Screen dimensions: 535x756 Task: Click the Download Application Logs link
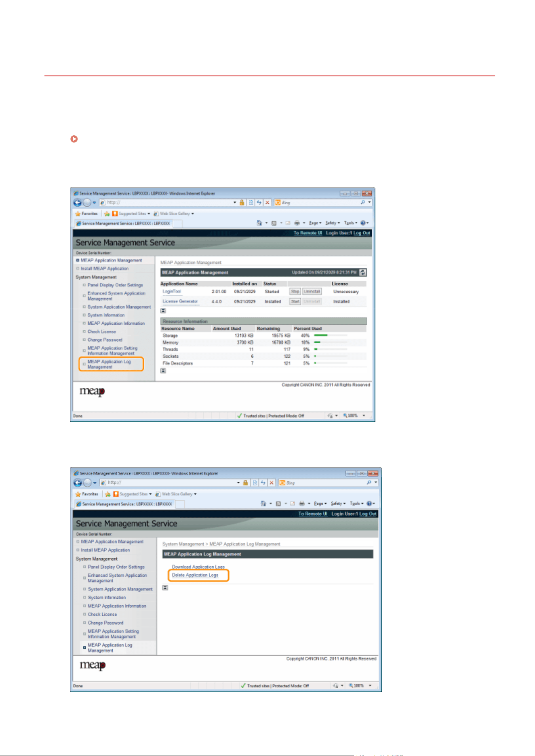coord(198,567)
